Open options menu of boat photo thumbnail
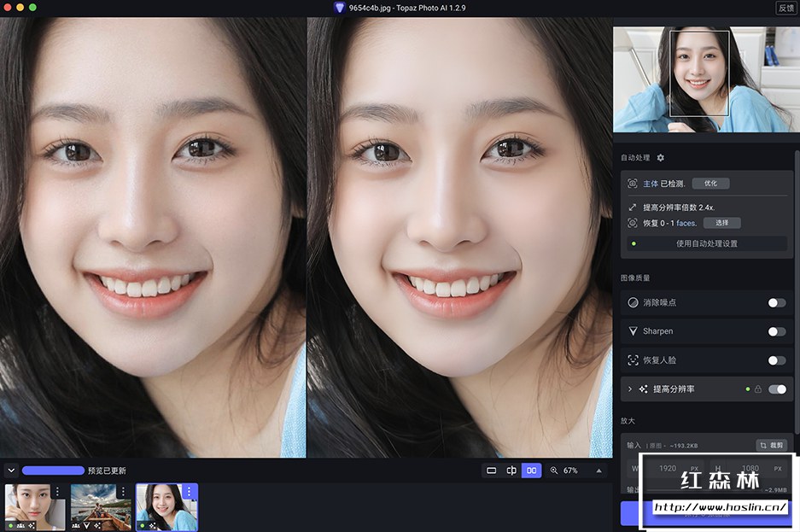Screen dimensions: 800x532 [x=123, y=491]
